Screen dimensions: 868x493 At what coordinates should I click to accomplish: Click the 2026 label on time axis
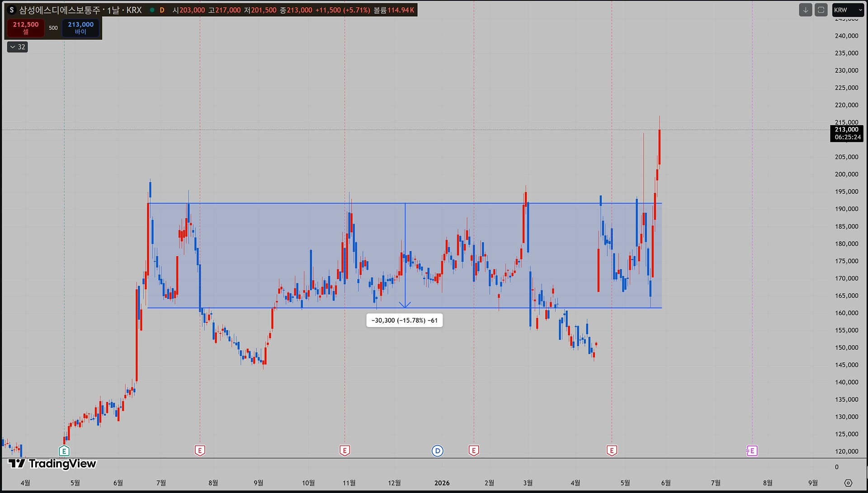(x=442, y=483)
